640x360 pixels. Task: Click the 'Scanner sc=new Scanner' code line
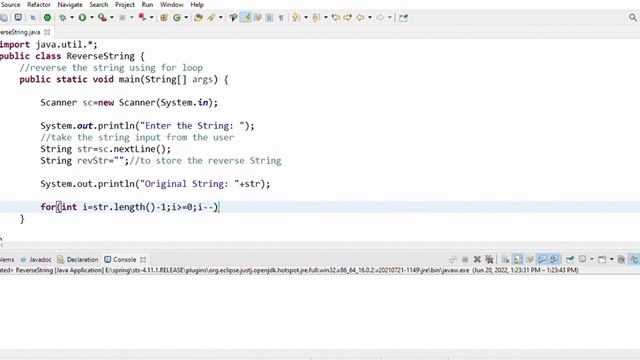click(x=129, y=102)
